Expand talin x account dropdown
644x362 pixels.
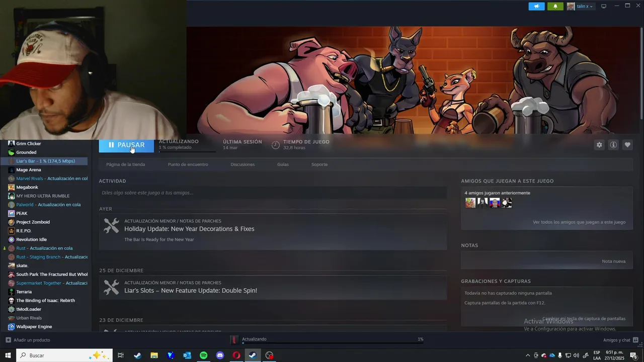pos(580,6)
